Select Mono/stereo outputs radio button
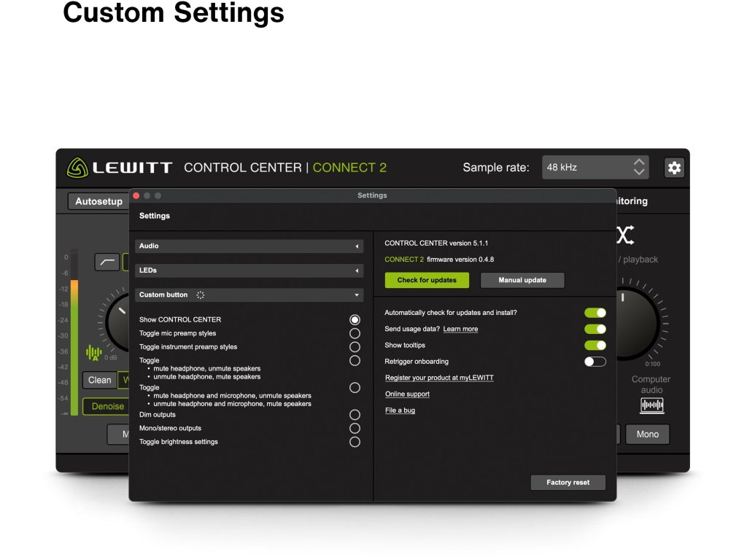This screenshot has height=560, width=747. pyautogui.click(x=355, y=428)
